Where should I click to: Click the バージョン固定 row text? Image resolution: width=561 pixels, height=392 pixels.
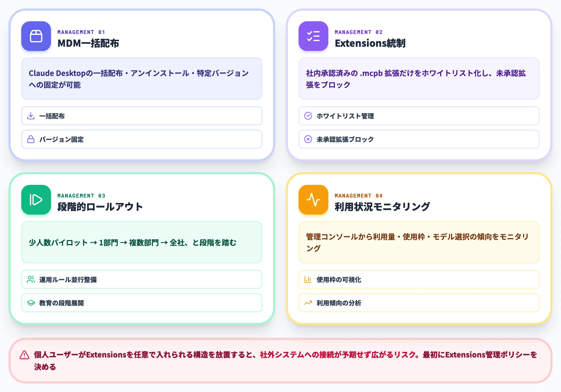tap(61, 139)
